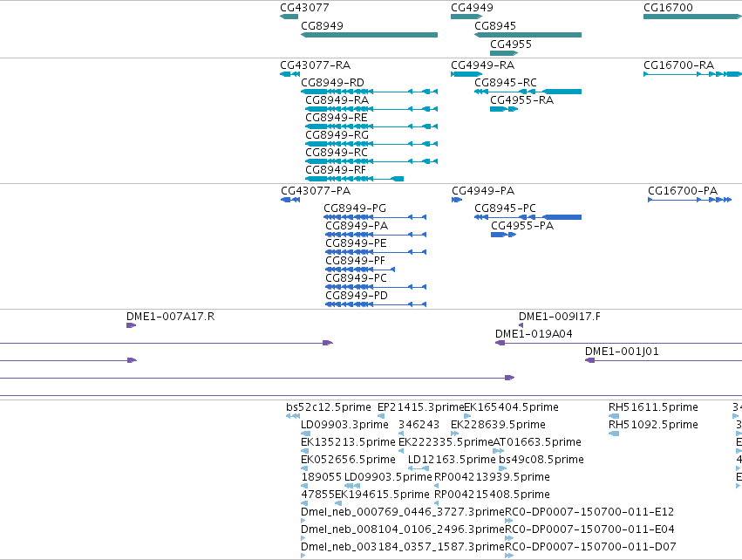Viewport: 742px width, 560px height.
Task: Select protein CG8949-PF
Action: pyautogui.click(x=360, y=270)
